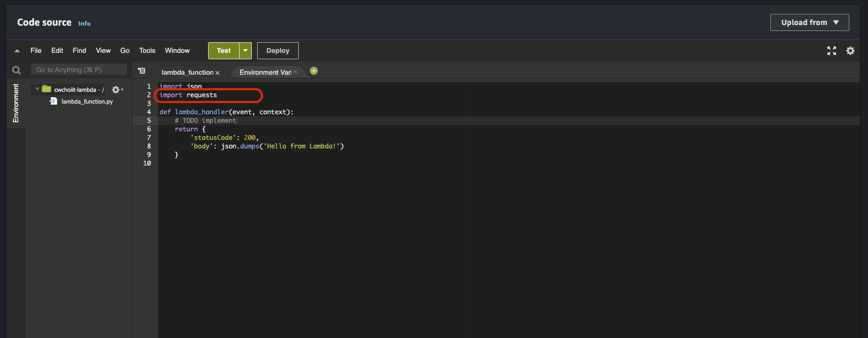Viewport: 868px width, 338px height.
Task: Focus the Go to Anything search field
Action: (79, 70)
